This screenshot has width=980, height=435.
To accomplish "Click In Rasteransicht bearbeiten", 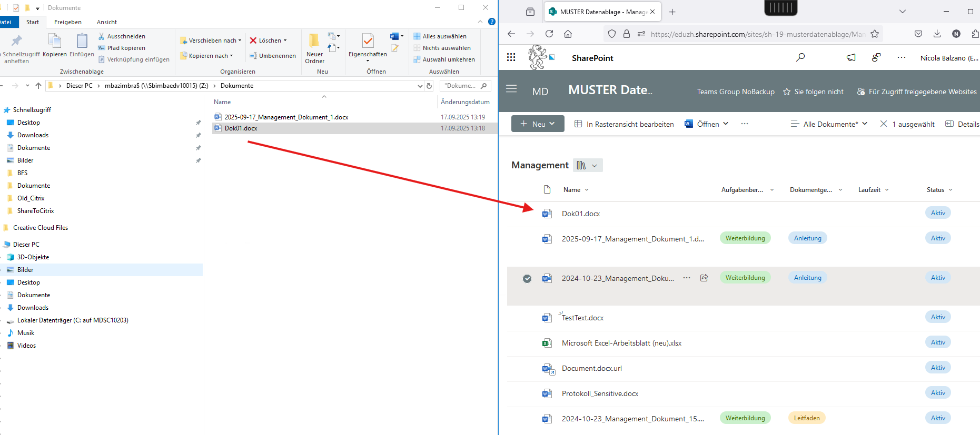I will (624, 124).
